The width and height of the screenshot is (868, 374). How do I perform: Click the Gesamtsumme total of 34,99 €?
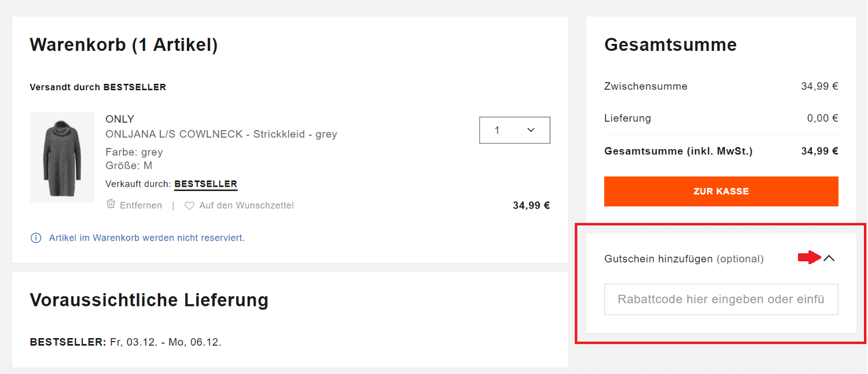pyautogui.click(x=819, y=151)
